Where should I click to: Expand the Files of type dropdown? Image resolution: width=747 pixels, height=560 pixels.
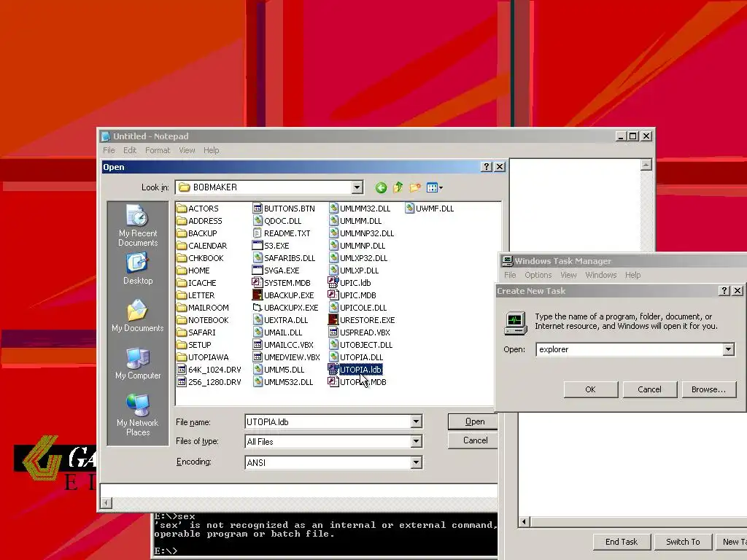416,441
